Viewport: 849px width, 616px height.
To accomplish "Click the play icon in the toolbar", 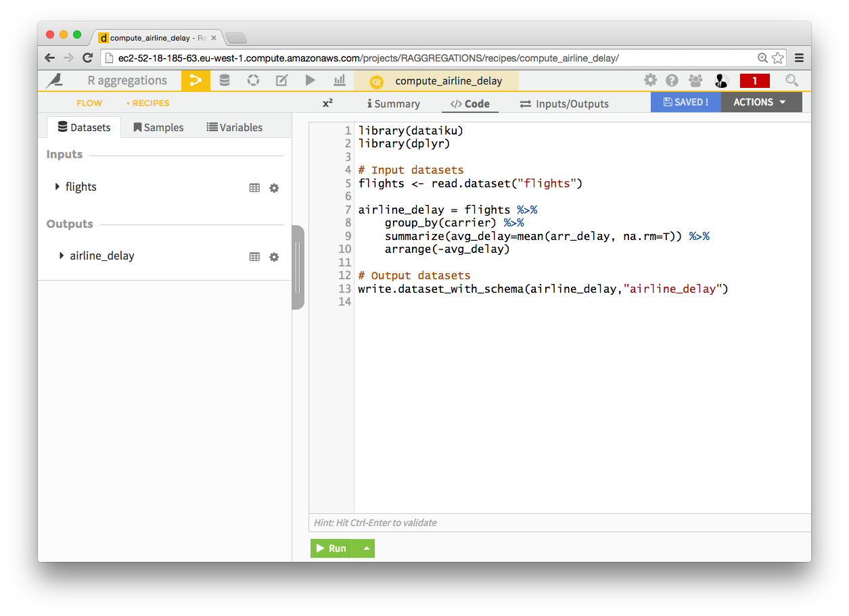I will 310,80.
